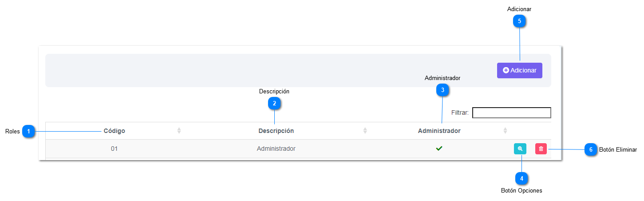Click the purple Adicionar button
The width and height of the screenshot is (644, 201).
coord(519,70)
